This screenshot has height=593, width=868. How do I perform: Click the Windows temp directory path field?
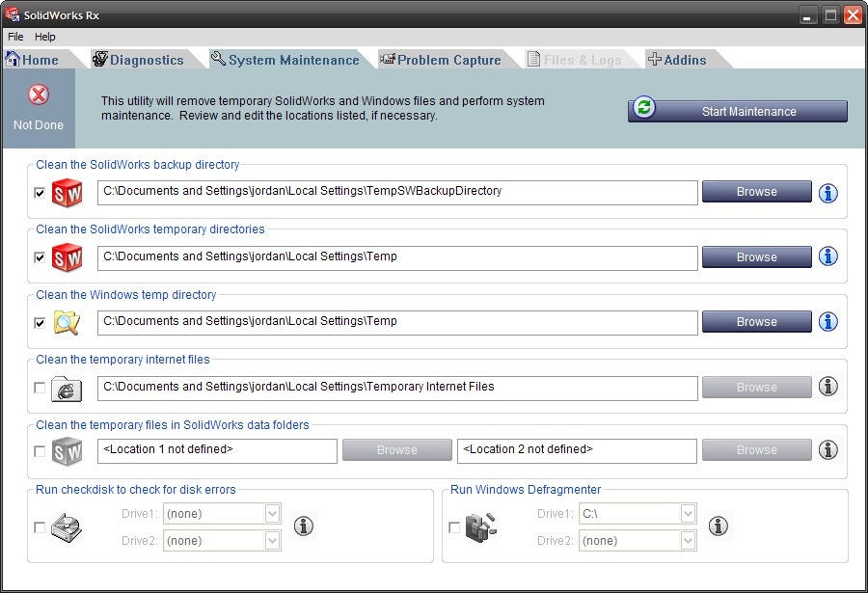[397, 323]
